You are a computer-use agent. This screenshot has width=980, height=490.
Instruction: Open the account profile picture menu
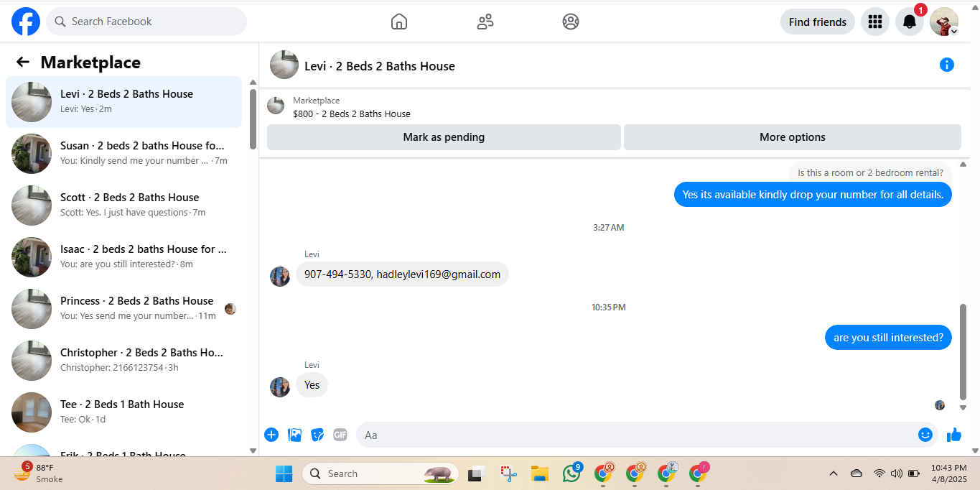(944, 22)
